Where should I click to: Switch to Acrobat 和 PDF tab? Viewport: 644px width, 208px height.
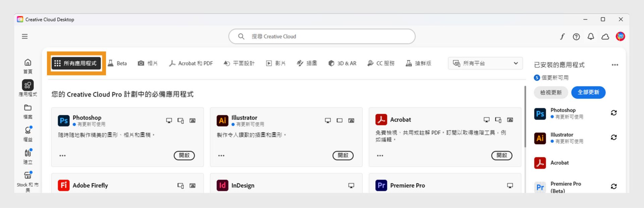click(191, 63)
